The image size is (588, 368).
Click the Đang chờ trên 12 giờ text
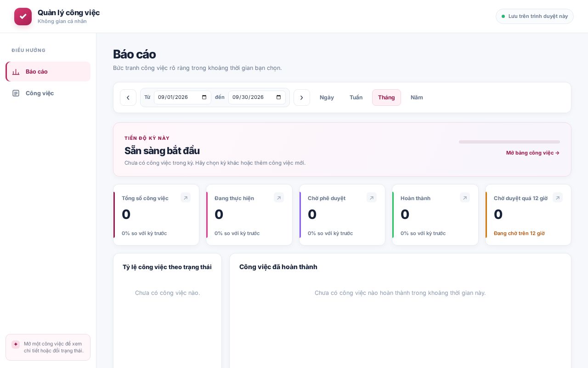coord(519,233)
